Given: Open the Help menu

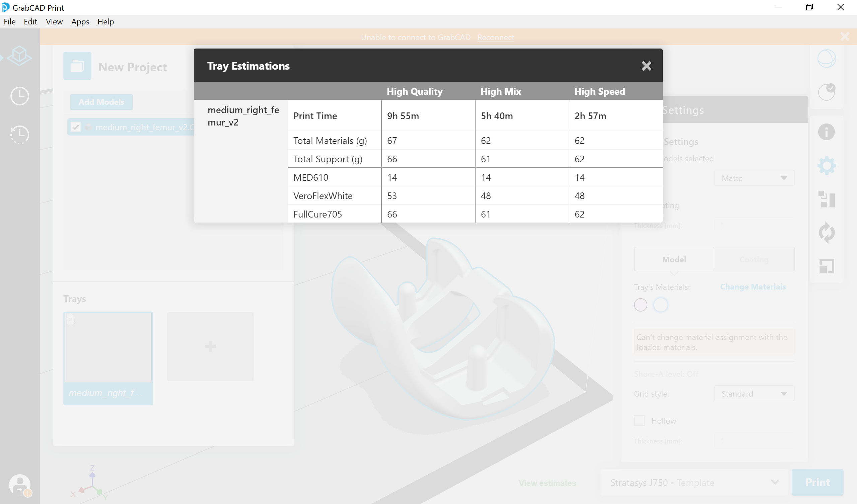Looking at the screenshot, I should pos(105,22).
